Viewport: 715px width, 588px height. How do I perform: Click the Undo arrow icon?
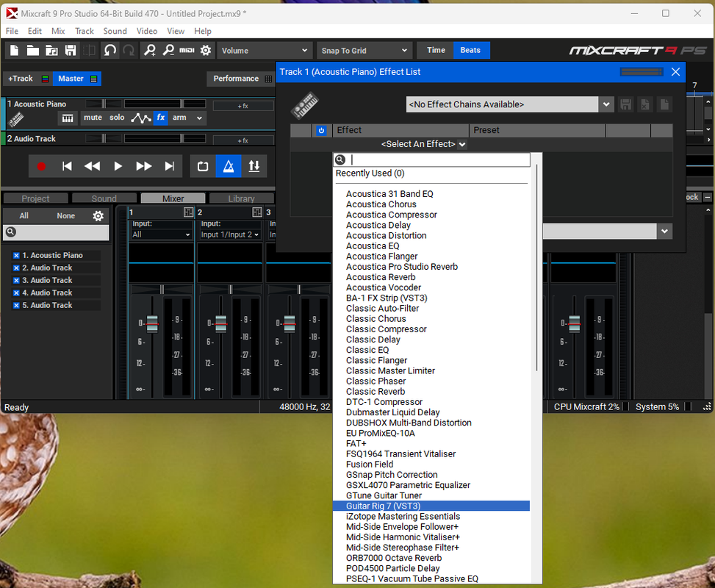coord(110,50)
